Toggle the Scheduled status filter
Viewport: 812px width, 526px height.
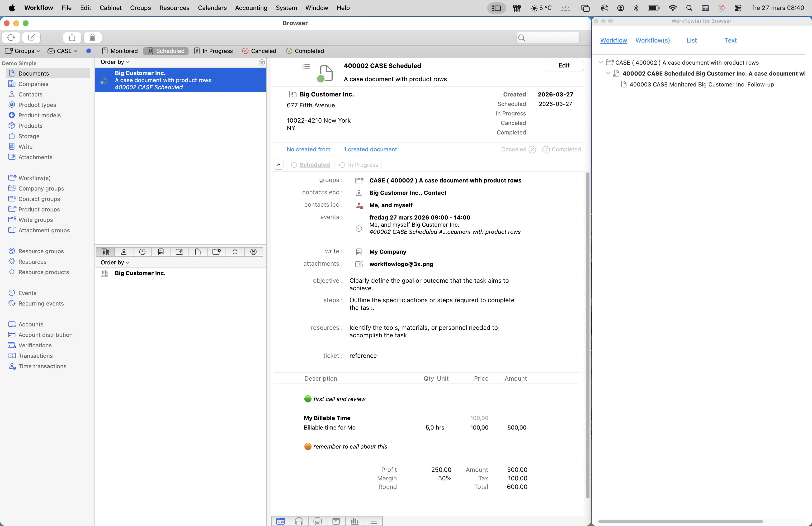coord(166,51)
